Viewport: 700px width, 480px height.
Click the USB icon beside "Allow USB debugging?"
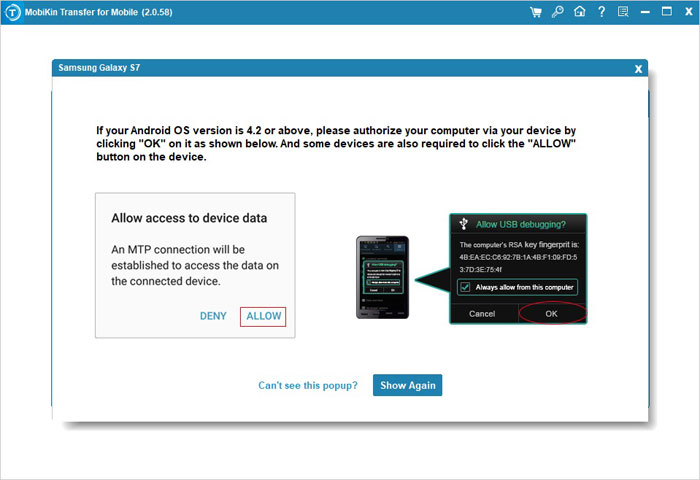coord(463,224)
